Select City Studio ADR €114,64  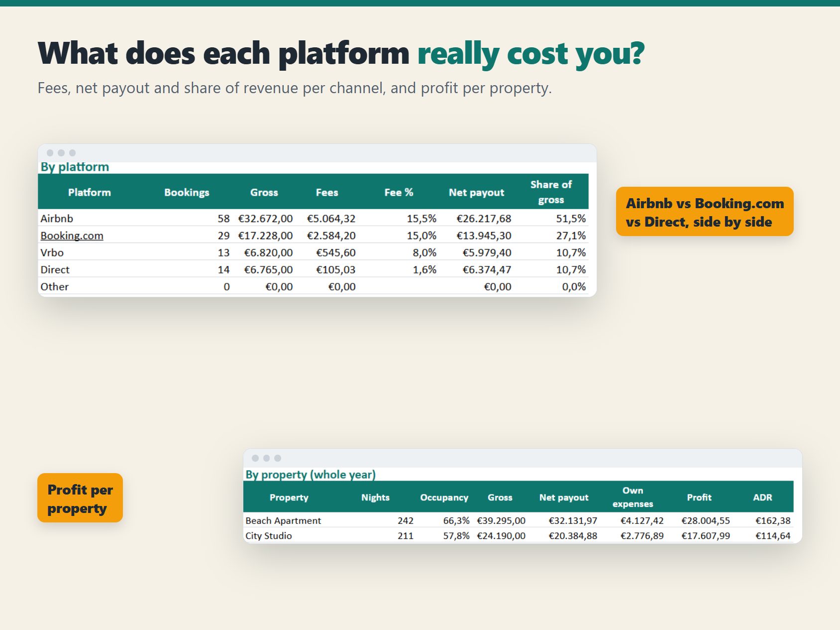click(x=773, y=536)
